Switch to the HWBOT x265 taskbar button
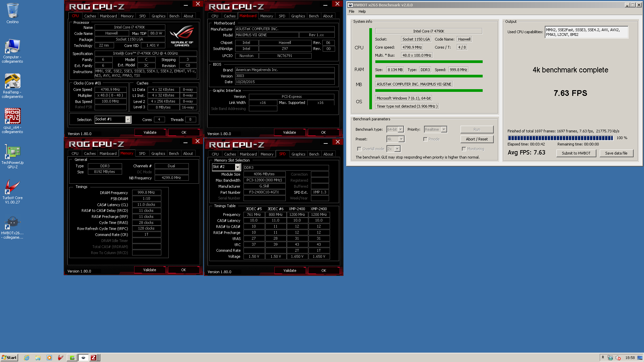 point(83,358)
